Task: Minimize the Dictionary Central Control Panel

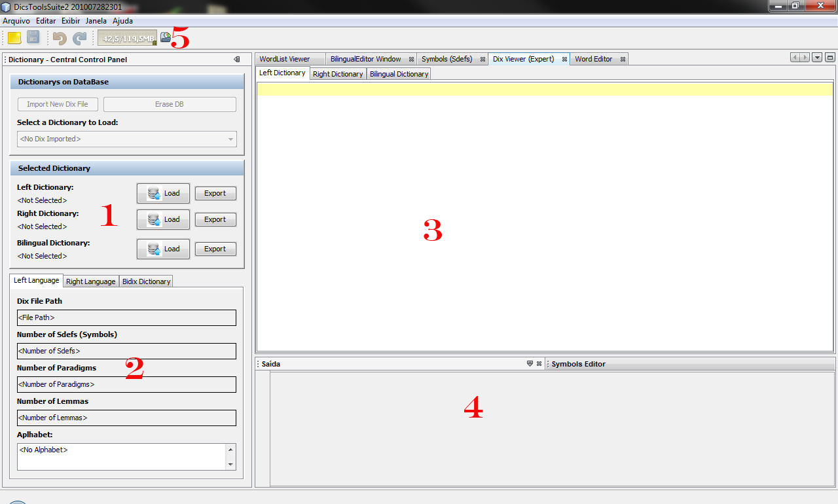Action: 237,60
